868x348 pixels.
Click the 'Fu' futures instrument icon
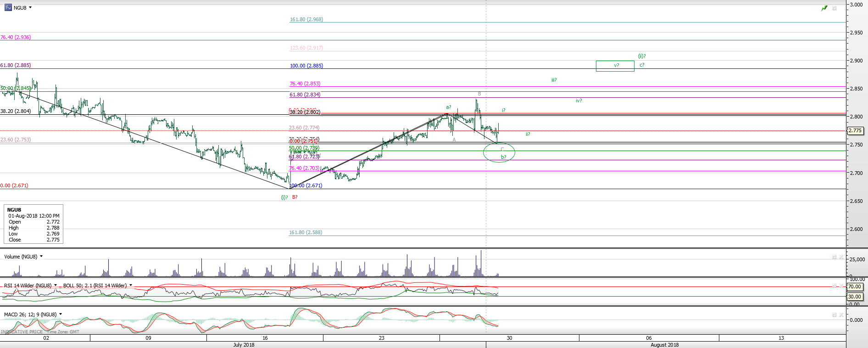(8, 7)
